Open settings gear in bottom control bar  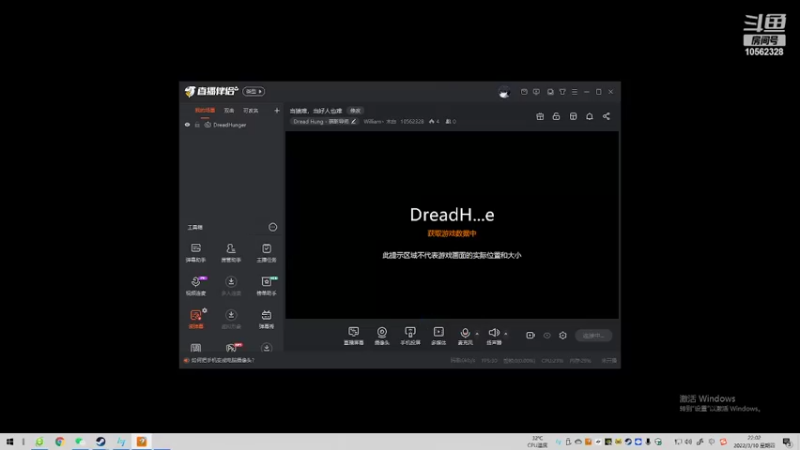pyautogui.click(x=563, y=335)
